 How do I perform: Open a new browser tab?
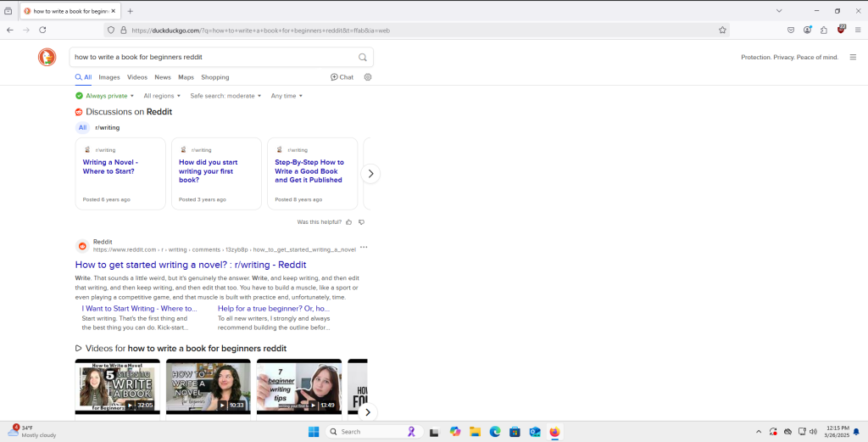(x=130, y=11)
